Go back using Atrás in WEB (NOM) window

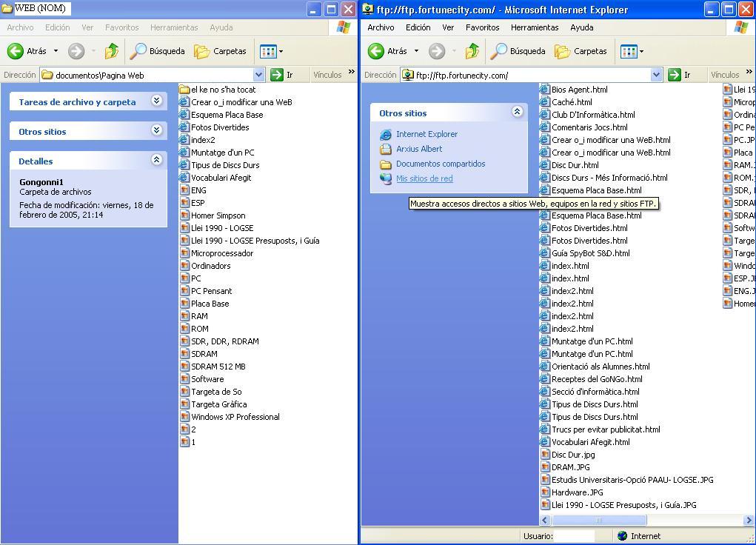(x=27, y=50)
